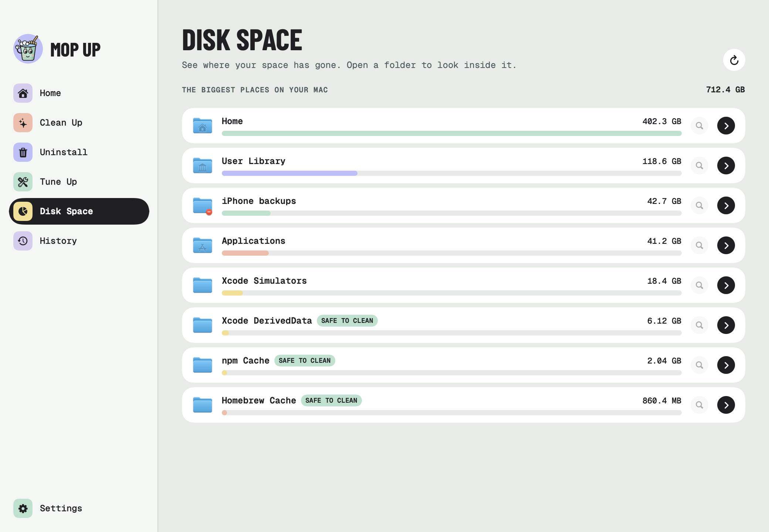Click Safe to Clean badge on Xcode DerivedData
Image resolution: width=769 pixels, height=532 pixels.
tap(347, 321)
